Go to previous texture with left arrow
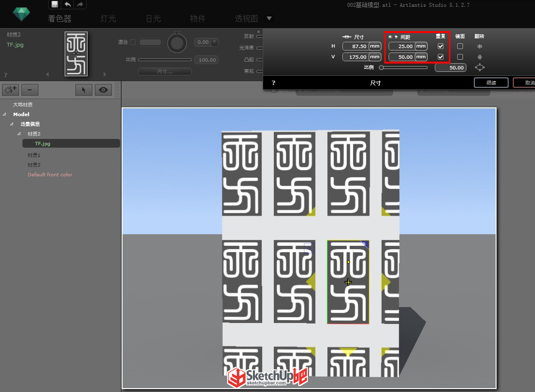The width and height of the screenshot is (535, 392). pos(48,74)
